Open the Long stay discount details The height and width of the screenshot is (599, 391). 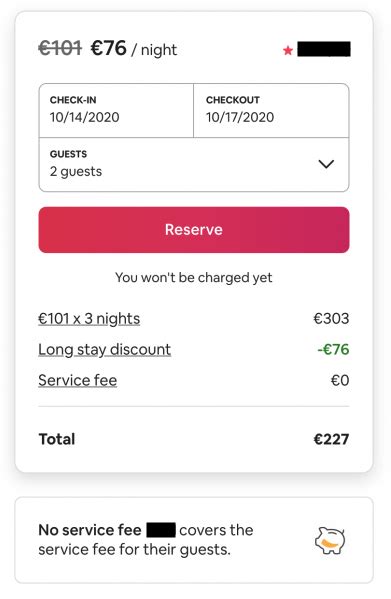click(104, 350)
